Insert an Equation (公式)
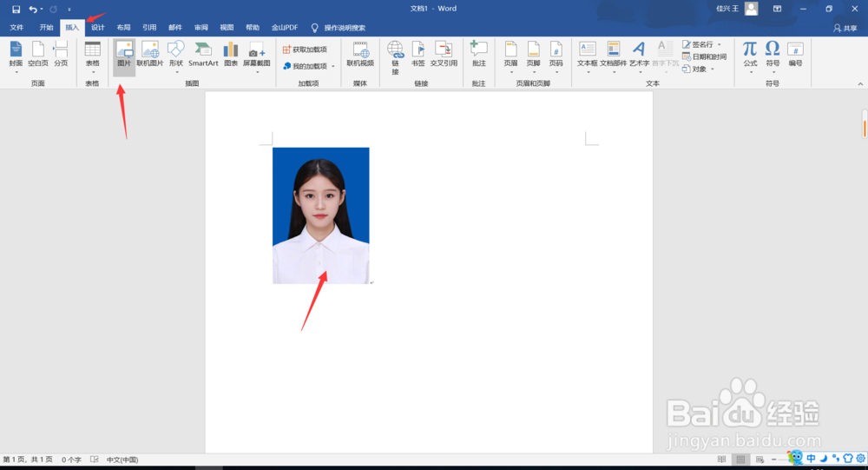This screenshot has height=470, width=868. [750, 56]
